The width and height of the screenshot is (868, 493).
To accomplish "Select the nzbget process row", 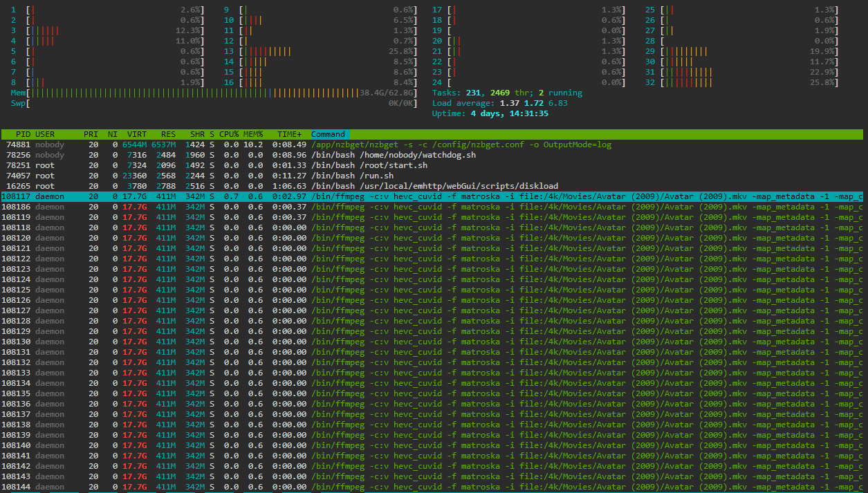I will (x=415, y=145).
